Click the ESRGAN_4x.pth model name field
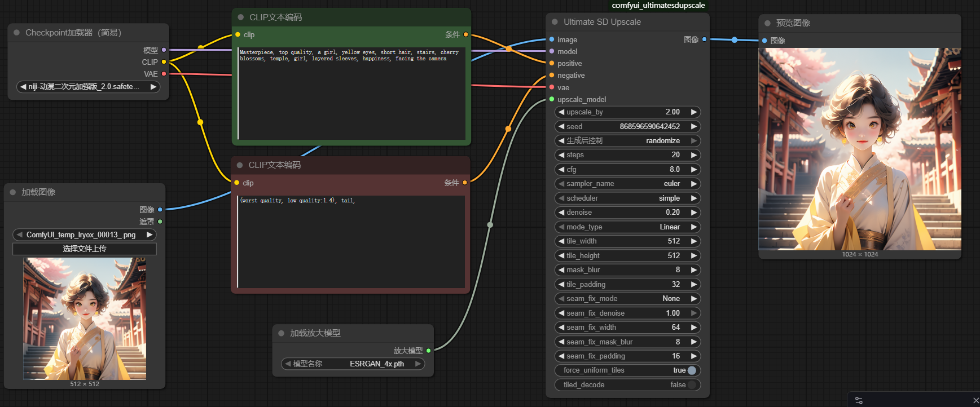The width and height of the screenshot is (980, 407). (x=353, y=364)
